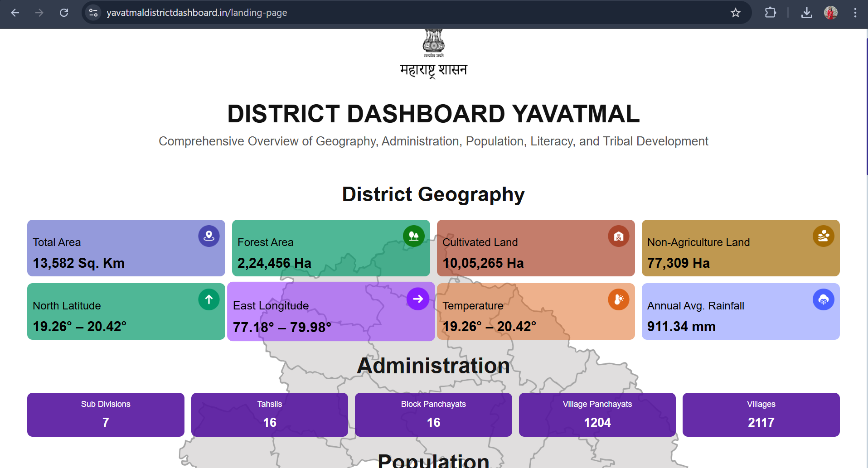Screen dimensions: 868x468
Task: Click the Cultivated Land barn icon
Action: tap(619, 236)
